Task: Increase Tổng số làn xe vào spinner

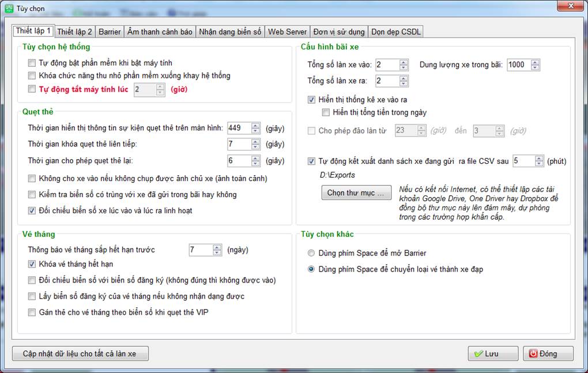Action: pyautogui.click(x=404, y=62)
